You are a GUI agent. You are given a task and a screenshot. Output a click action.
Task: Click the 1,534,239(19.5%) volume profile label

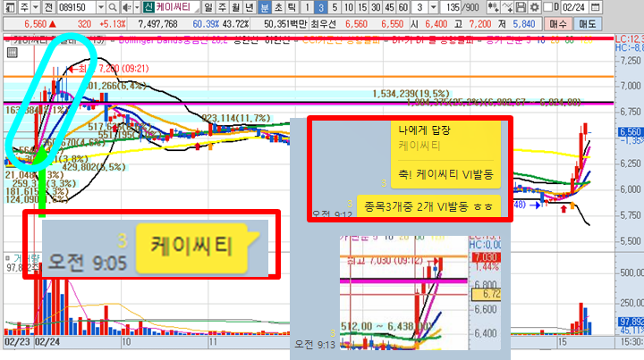[x=411, y=94]
